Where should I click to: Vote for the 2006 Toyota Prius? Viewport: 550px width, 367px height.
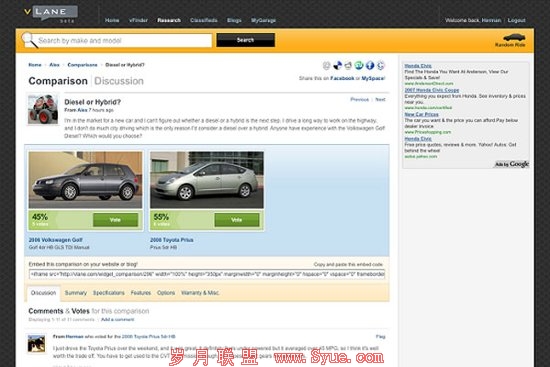pyautogui.click(x=237, y=220)
